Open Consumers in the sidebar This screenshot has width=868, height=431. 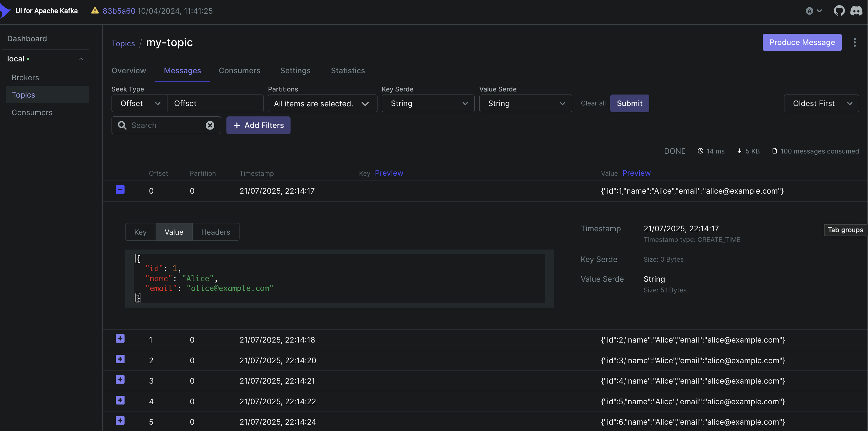pyautogui.click(x=32, y=112)
